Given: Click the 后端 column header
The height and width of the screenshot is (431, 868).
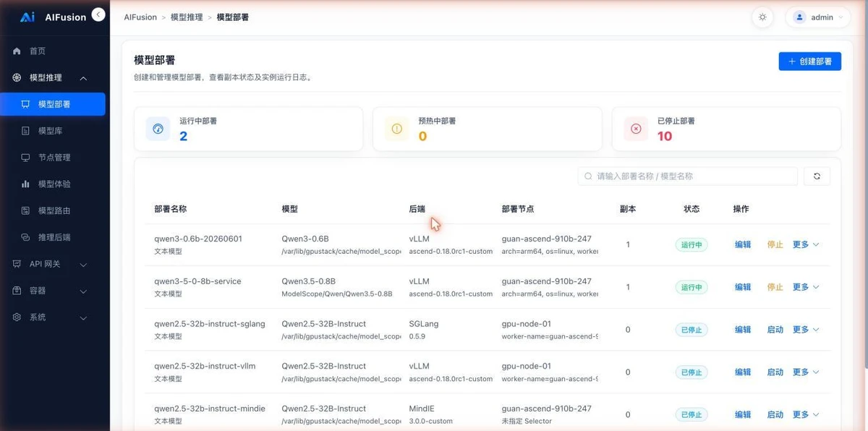Looking at the screenshot, I should click(417, 209).
